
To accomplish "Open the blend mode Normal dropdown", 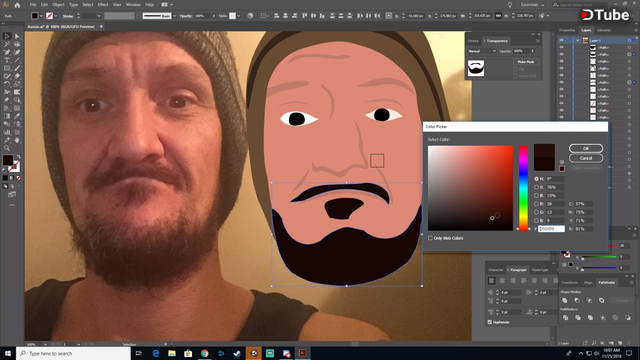I will [x=482, y=51].
